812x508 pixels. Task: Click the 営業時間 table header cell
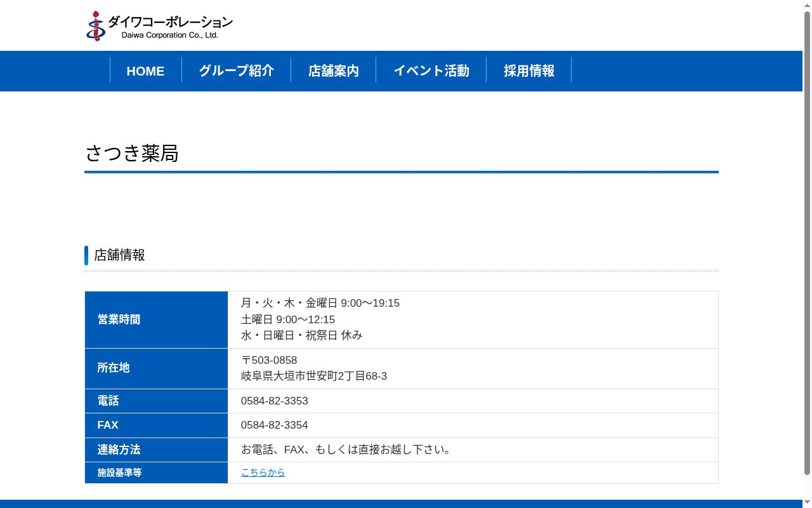(156, 319)
